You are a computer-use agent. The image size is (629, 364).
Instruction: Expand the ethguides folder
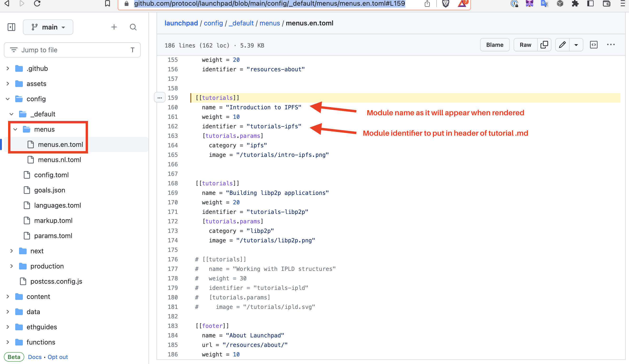click(x=8, y=327)
